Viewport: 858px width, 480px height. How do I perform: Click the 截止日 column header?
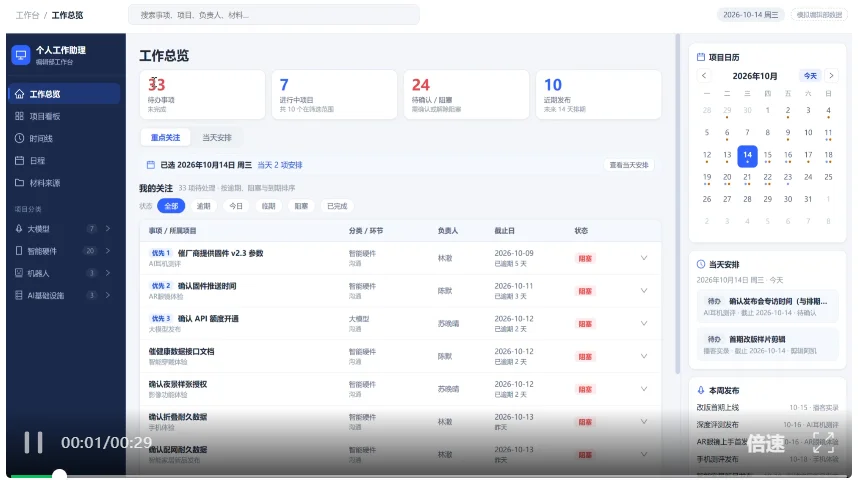tap(504, 231)
